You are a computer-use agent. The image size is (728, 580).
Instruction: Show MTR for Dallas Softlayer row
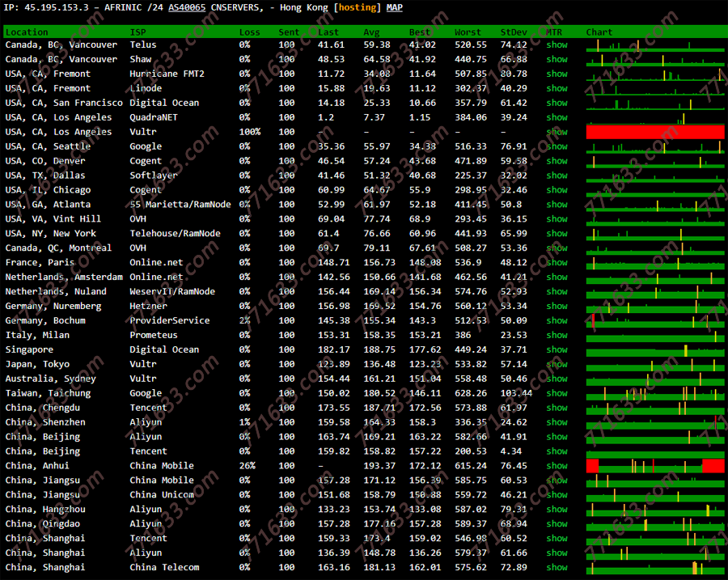coord(557,175)
